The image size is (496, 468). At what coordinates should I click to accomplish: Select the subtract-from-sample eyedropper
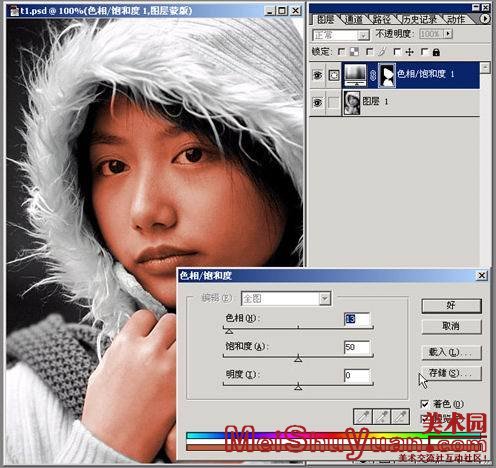pyautogui.click(x=400, y=417)
